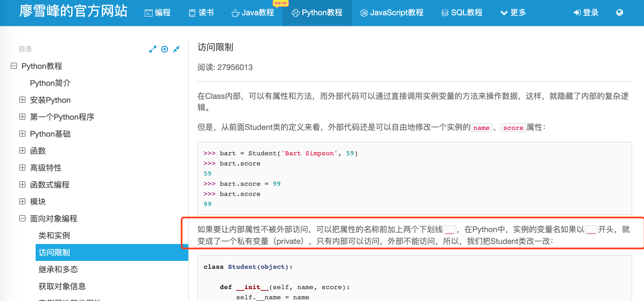Open the SQL教程 navigation item
The width and height of the screenshot is (644, 301).
pyautogui.click(x=462, y=13)
